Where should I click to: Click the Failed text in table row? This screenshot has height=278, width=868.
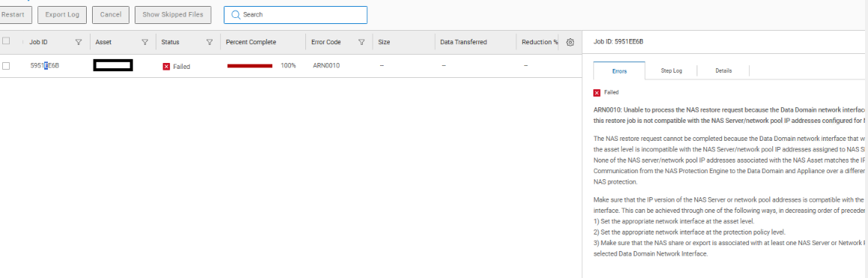[x=181, y=67]
